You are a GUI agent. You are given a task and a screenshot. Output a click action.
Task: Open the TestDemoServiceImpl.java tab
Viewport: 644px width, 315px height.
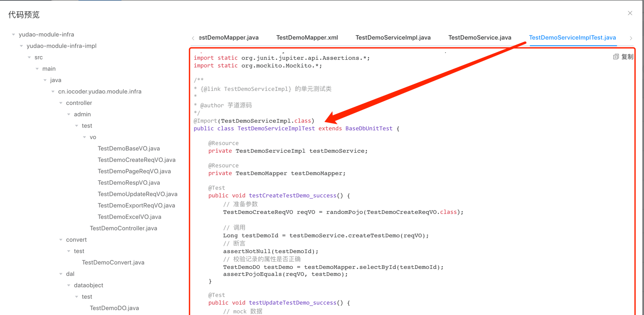tap(393, 38)
